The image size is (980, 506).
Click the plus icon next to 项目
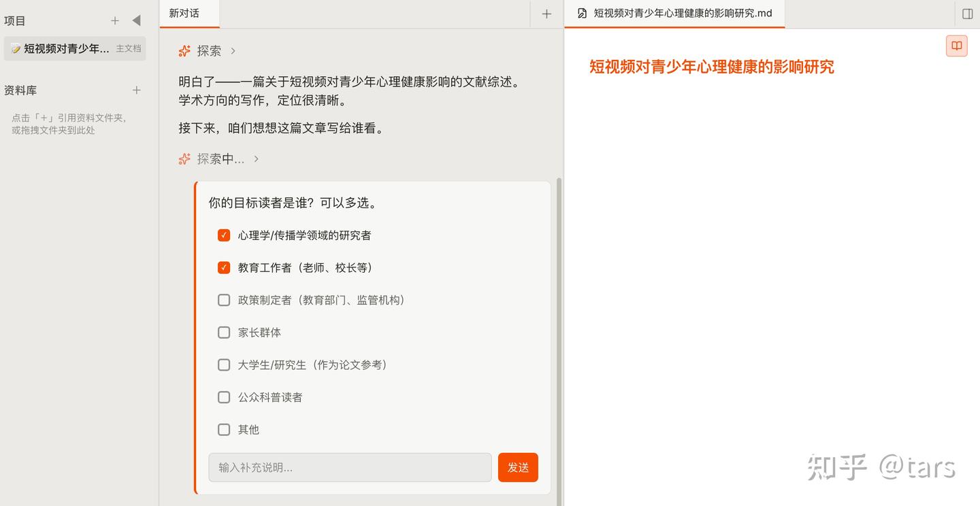tap(115, 20)
